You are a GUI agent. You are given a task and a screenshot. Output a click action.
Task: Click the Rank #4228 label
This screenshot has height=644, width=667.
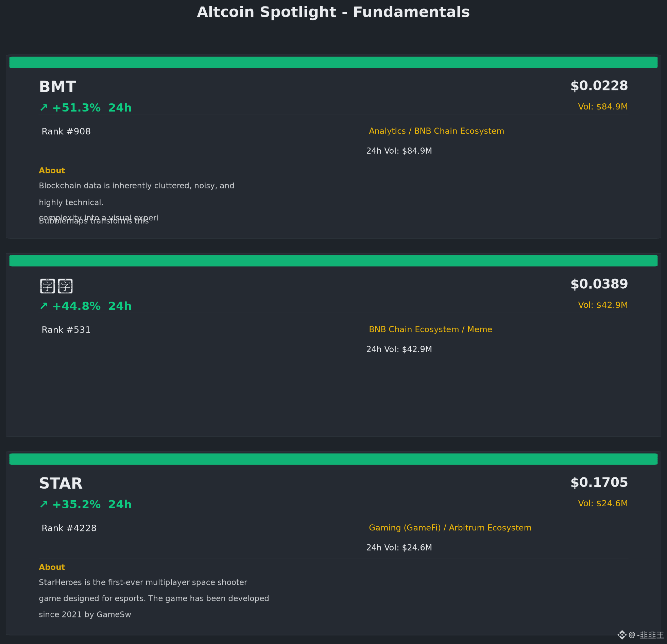tap(69, 528)
